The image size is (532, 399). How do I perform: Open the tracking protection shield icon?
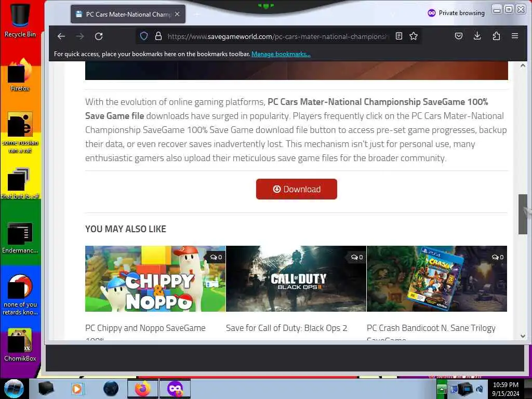click(x=144, y=36)
